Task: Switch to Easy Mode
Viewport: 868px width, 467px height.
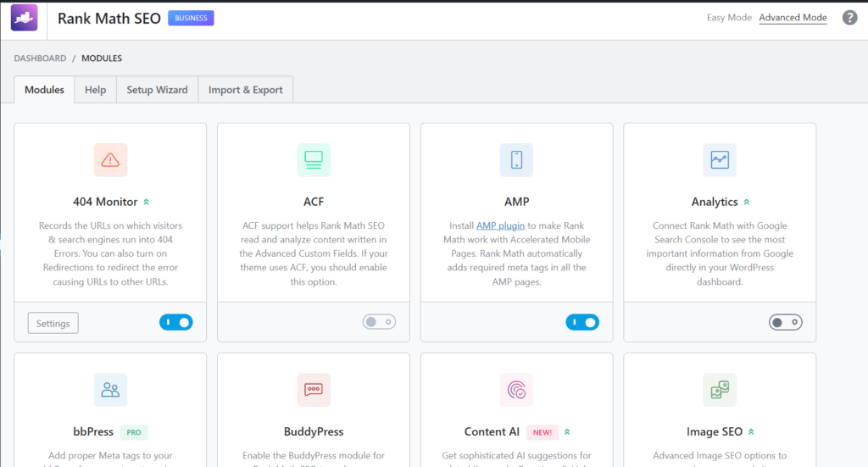Action: [x=729, y=18]
